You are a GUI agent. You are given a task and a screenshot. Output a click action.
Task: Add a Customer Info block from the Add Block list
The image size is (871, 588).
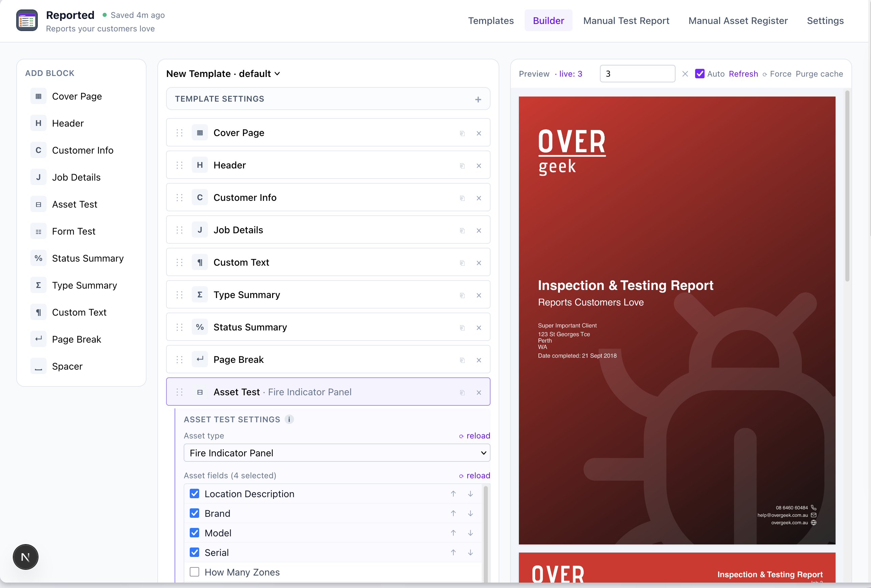pos(81,150)
